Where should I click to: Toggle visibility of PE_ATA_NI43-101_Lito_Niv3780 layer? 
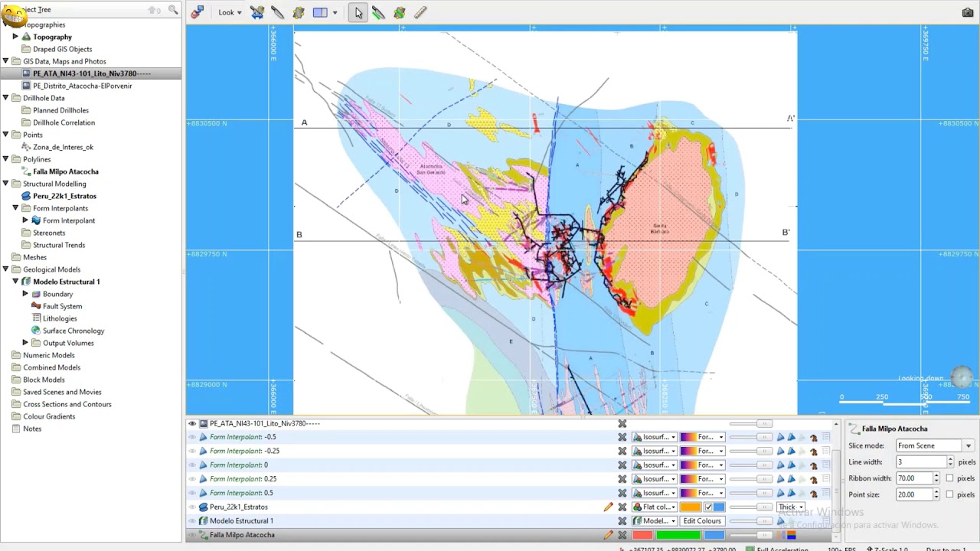tap(192, 423)
